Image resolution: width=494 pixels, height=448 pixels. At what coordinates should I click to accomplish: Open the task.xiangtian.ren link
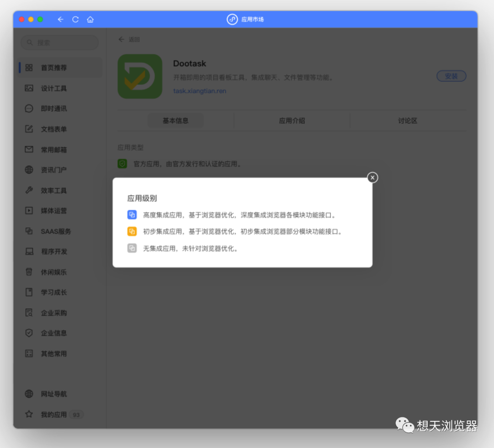pos(200,91)
